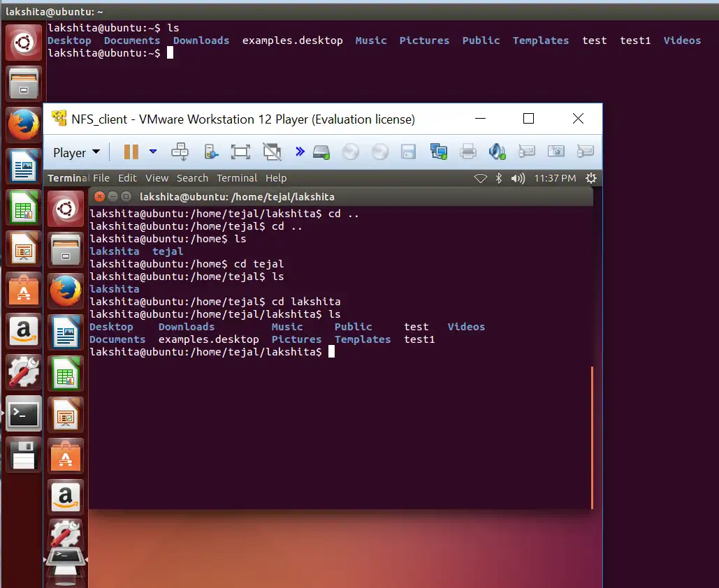Expand the double-chevron toolbar overflow
This screenshot has height=588, width=719.
[x=300, y=152]
